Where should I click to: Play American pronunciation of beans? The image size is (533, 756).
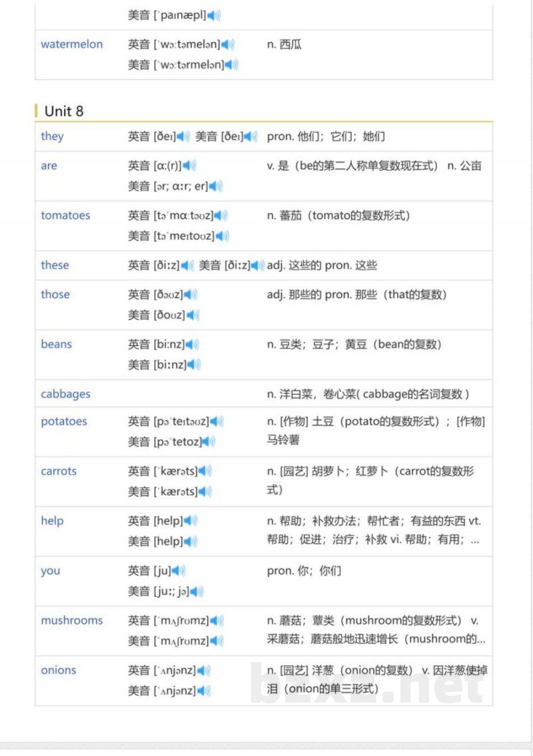click(194, 365)
